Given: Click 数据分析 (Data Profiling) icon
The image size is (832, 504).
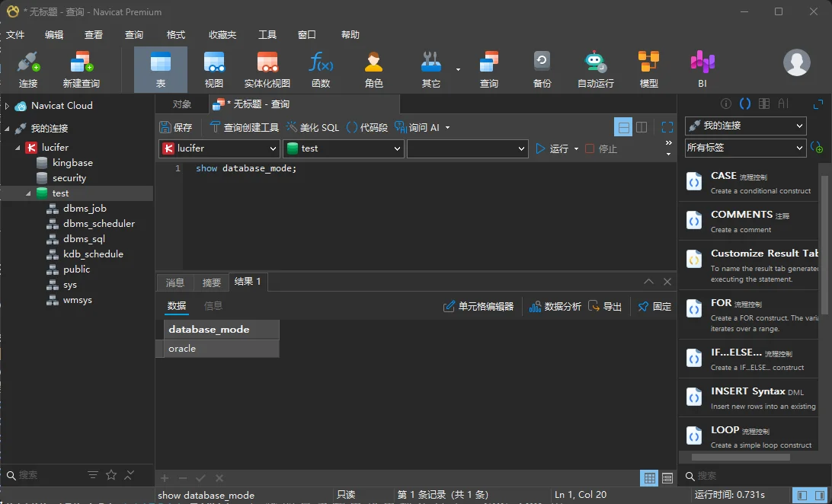Looking at the screenshot, I should click(x=555, y=306).
